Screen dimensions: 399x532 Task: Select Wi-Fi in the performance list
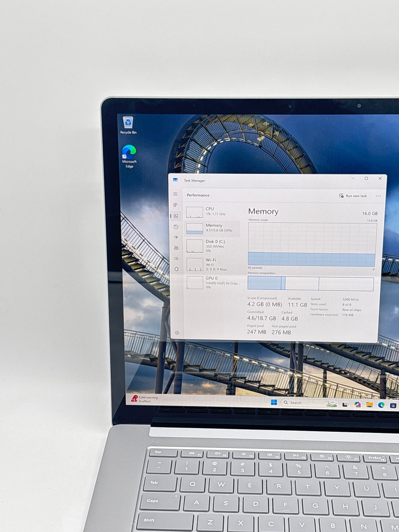212,264
